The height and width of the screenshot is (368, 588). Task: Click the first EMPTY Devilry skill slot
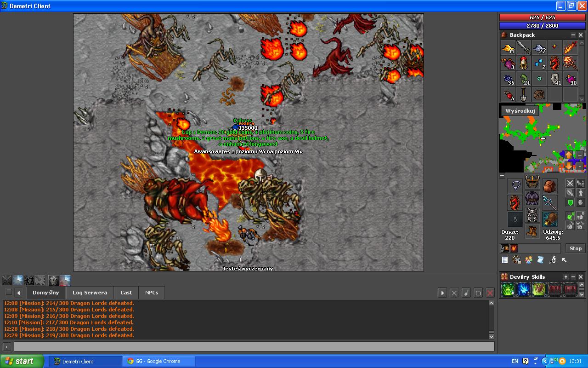click(x=554, y=289)
